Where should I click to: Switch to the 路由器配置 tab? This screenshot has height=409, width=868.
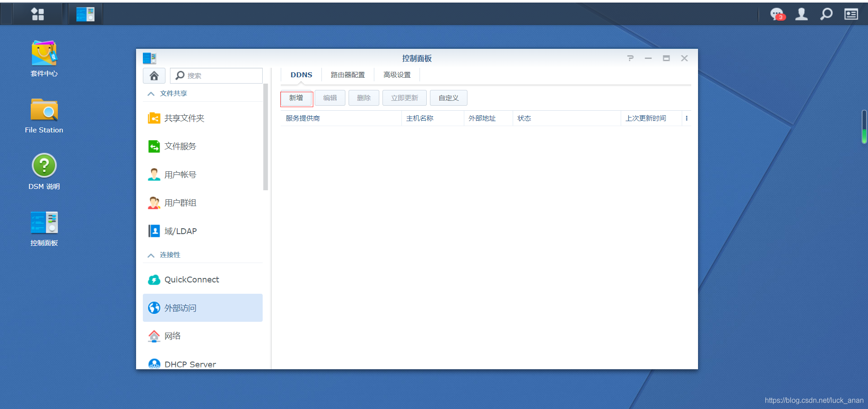(348, 75)
